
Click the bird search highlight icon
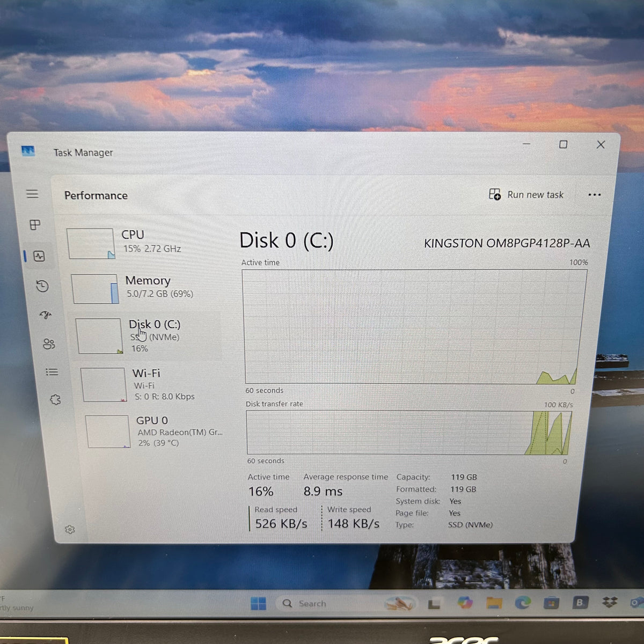click(x=400, y=604)
